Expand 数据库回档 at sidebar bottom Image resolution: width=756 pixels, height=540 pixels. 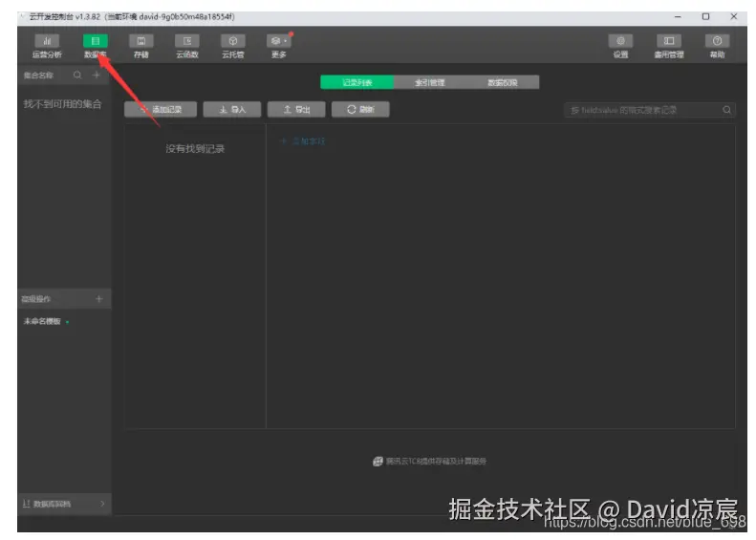tap(64, 504)
